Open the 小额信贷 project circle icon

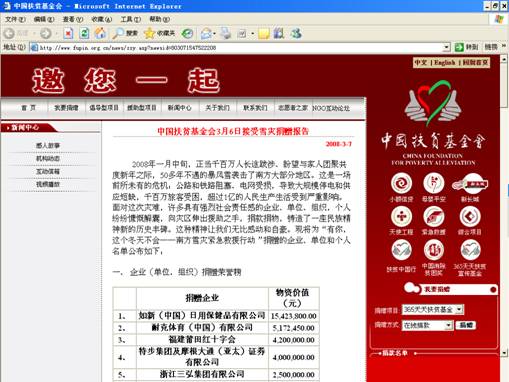[x=401, y=183]
